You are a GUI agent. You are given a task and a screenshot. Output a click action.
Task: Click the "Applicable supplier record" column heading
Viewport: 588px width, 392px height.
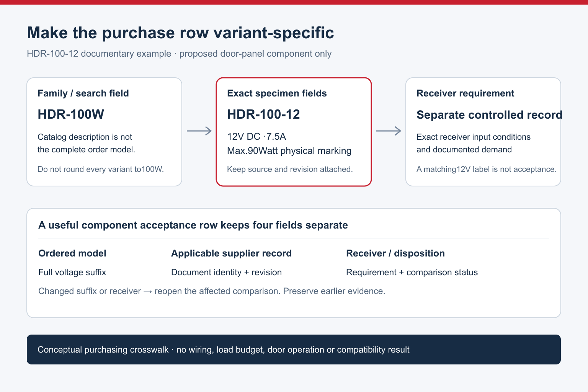pyautogui.click(x=231, y=253)
